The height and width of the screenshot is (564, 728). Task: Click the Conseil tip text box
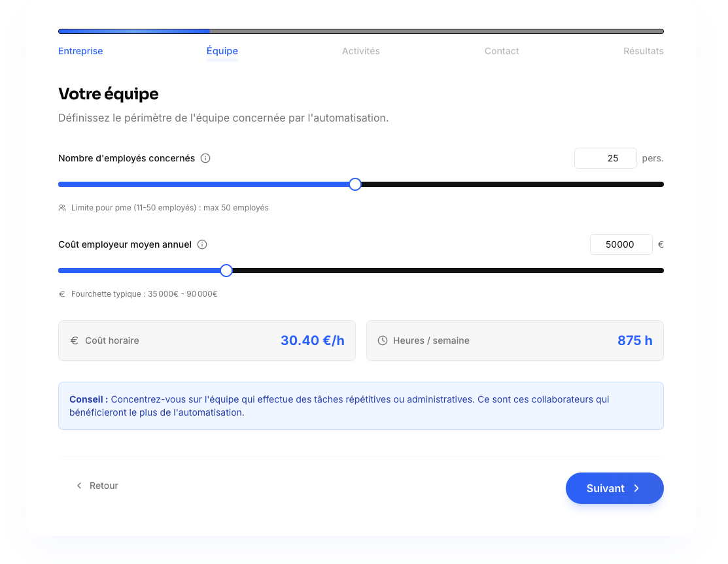[x=361, y=406]
